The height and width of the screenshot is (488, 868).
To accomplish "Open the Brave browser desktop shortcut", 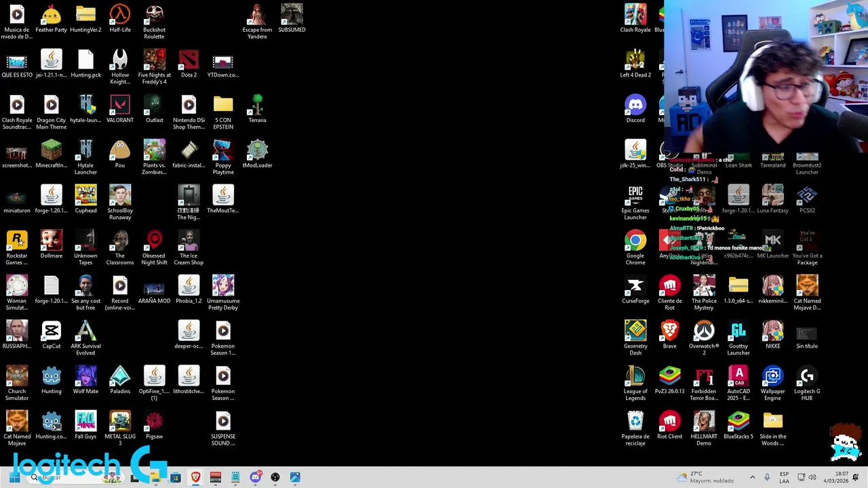I will (669, 335).
